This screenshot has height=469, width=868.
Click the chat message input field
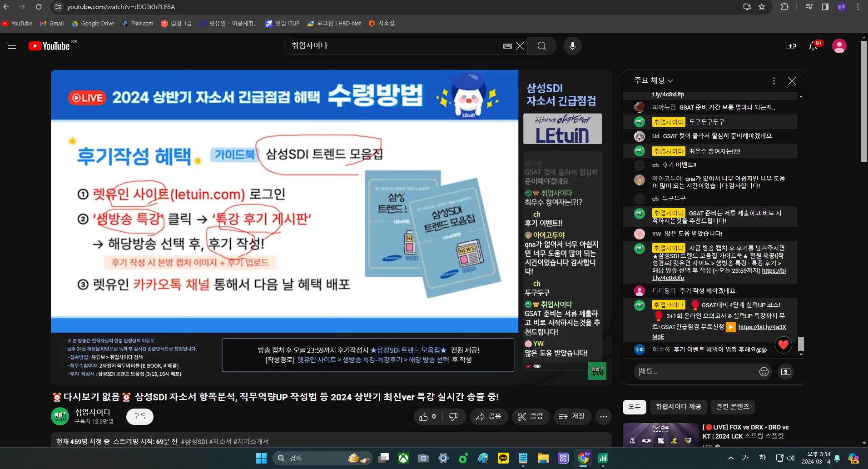(695, 372)
